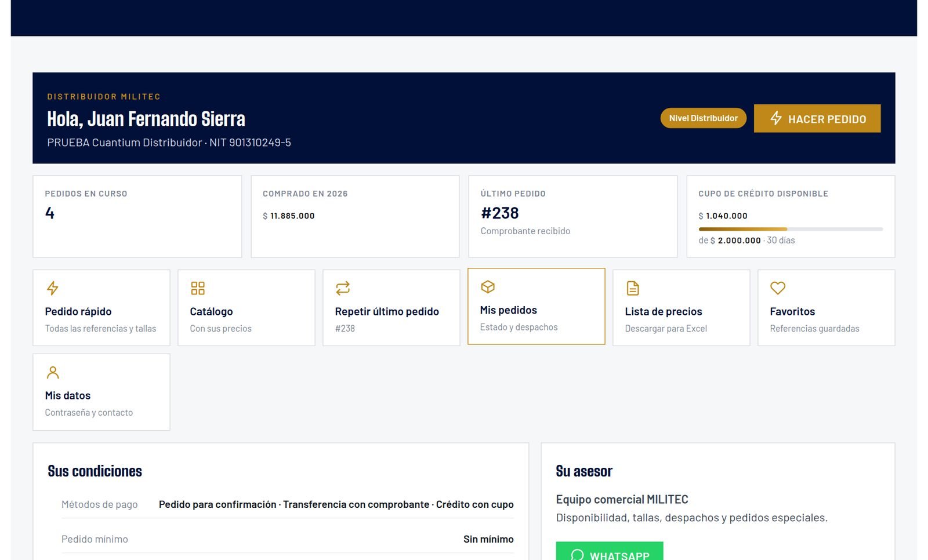Click the HACER PEDIDO button label
Screen dimensions: 928x560
827,119
